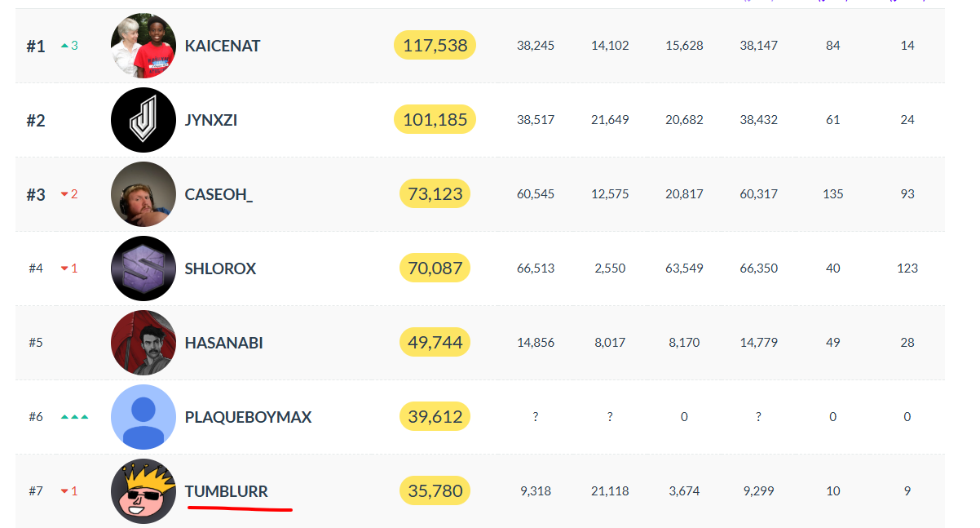Visit the HASANABI channel link
The image size is (980, 528).
tap(223, 343)
